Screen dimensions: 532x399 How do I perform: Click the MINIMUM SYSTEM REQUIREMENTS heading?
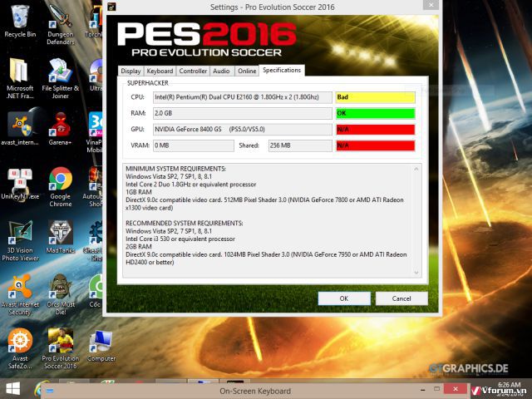pyautogui.click(x=175, y=169)
